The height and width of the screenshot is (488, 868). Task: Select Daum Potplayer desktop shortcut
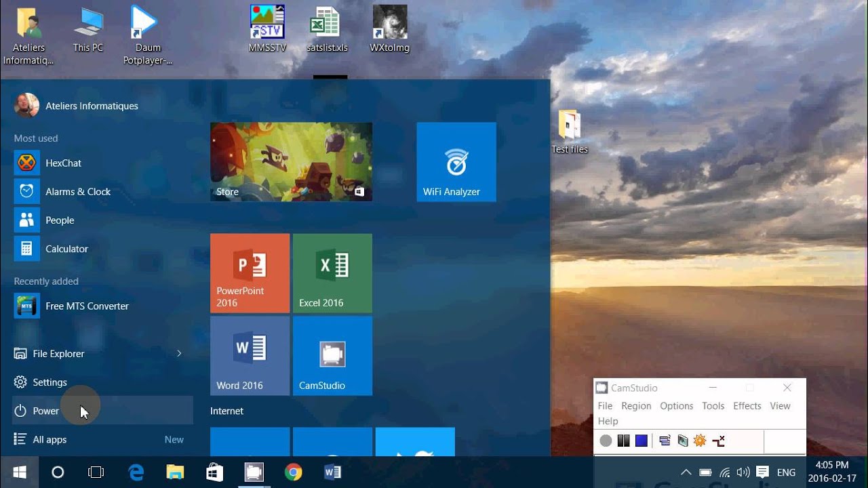tap(147, 37)
